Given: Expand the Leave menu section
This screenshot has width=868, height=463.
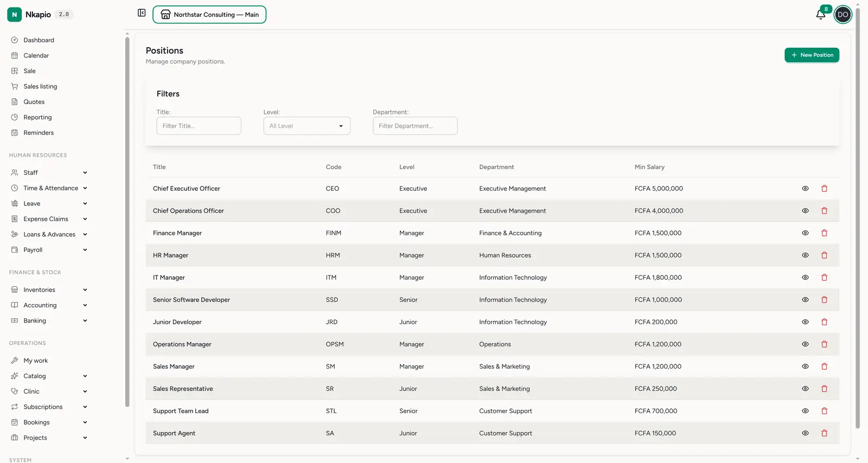Looking at the screenshot, I should [x=49, y=203].
